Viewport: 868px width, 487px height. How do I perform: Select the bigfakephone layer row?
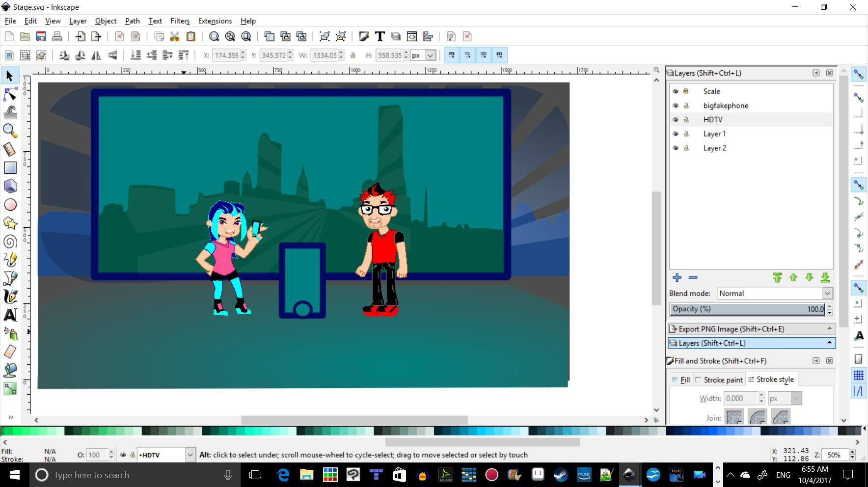tap(751, 106)
